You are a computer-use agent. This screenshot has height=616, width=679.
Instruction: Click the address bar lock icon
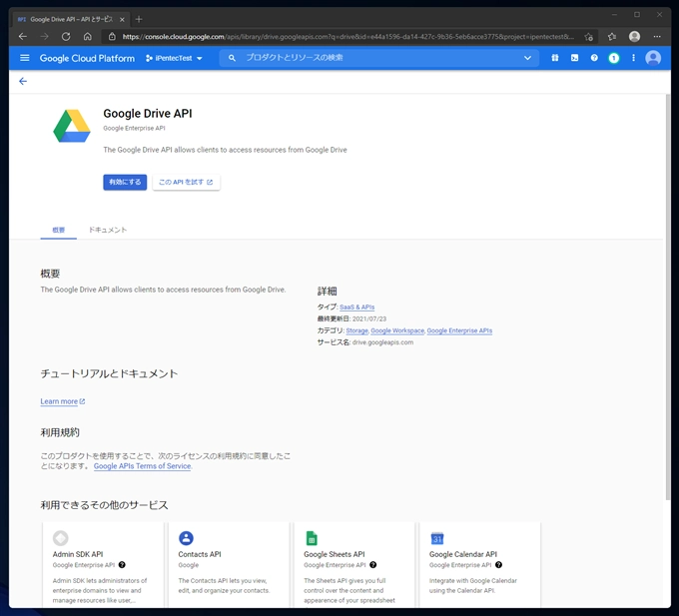(112, 36)
